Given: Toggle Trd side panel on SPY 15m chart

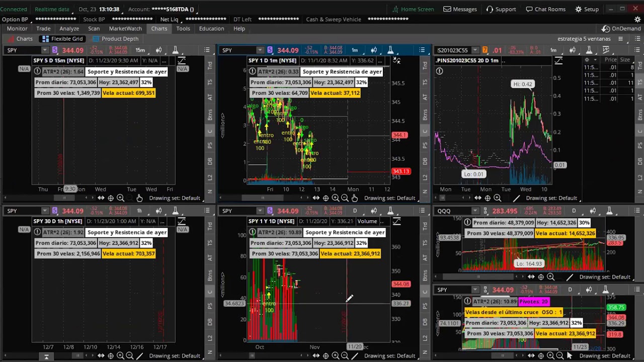Looking at the screenshot, I should (210, 65).
